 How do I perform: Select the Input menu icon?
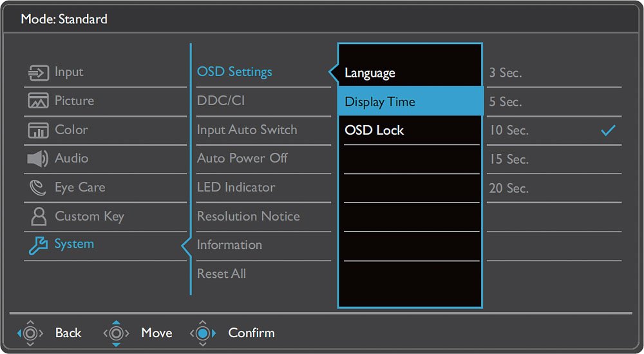38,73
